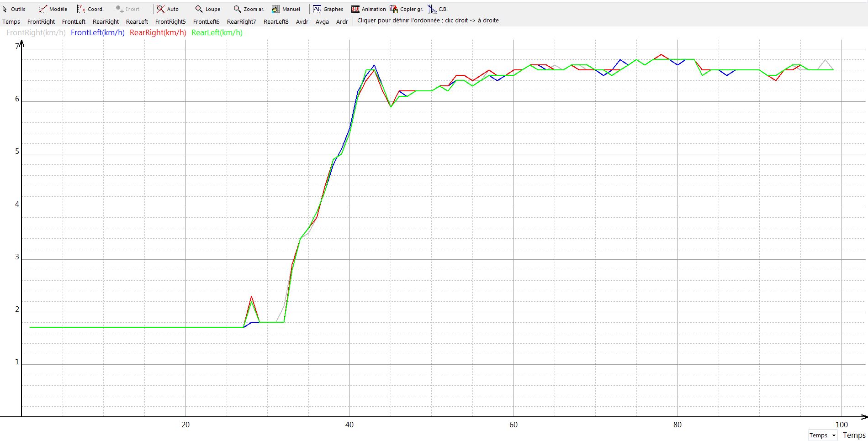Activate the Loupe zoom tool
Screen dimensions: 868x441
pos(208,9)
